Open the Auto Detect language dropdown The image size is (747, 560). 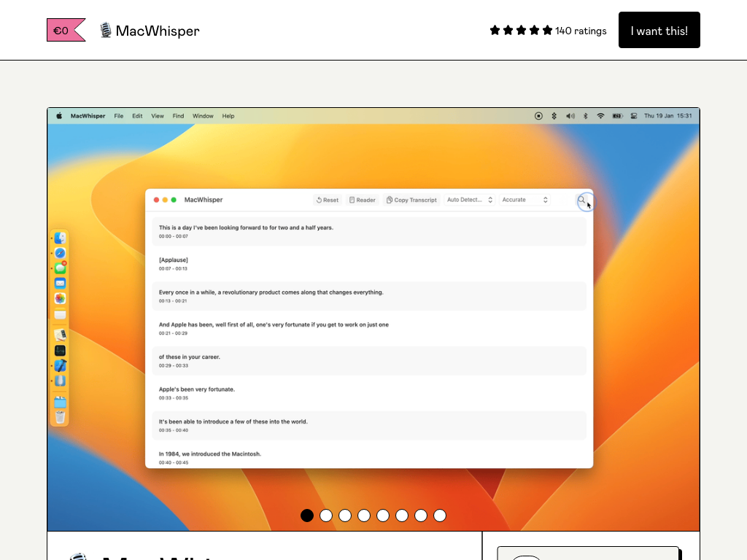[470, 200]
